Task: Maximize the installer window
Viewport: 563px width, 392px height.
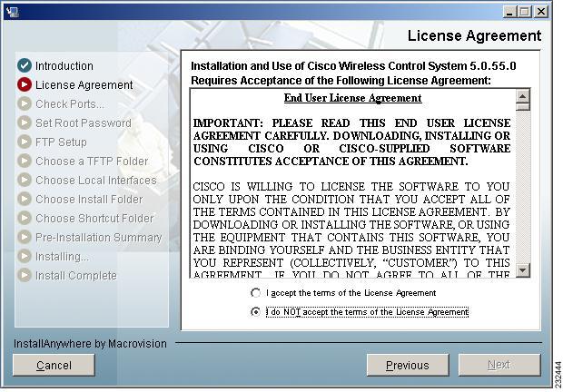Action: coord(524,12)
